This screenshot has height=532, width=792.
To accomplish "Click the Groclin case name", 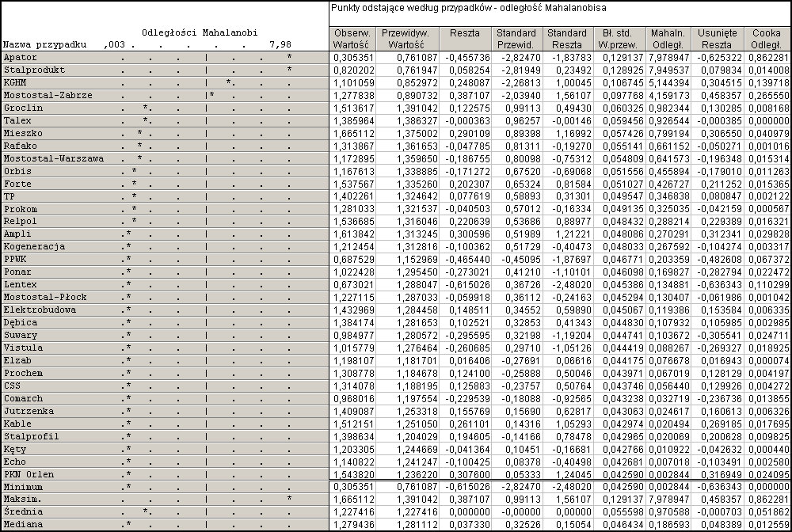I will [23, 108].
